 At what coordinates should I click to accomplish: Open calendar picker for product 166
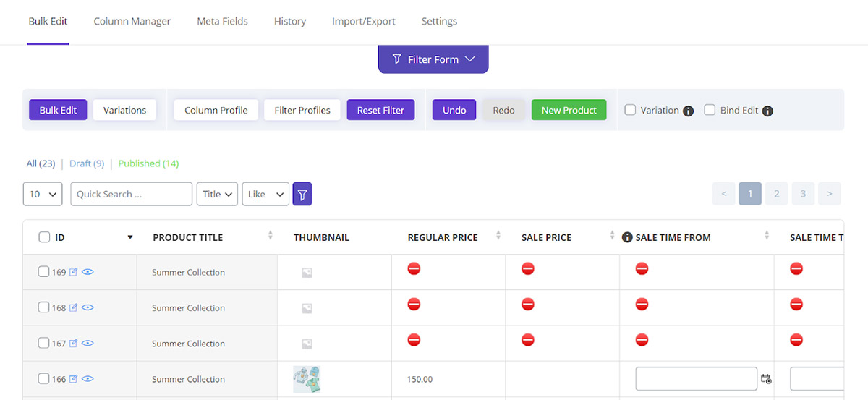tap(766, 379)
